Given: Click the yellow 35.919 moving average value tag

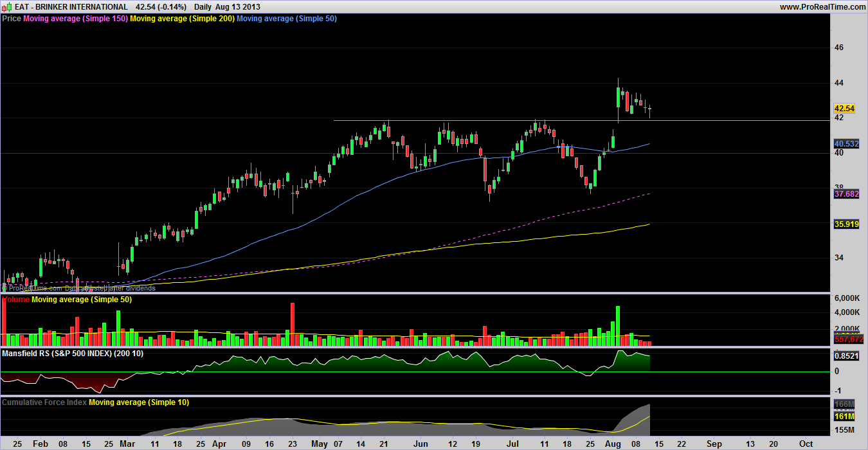Looking at the screenshot, I should pos(844,224).
